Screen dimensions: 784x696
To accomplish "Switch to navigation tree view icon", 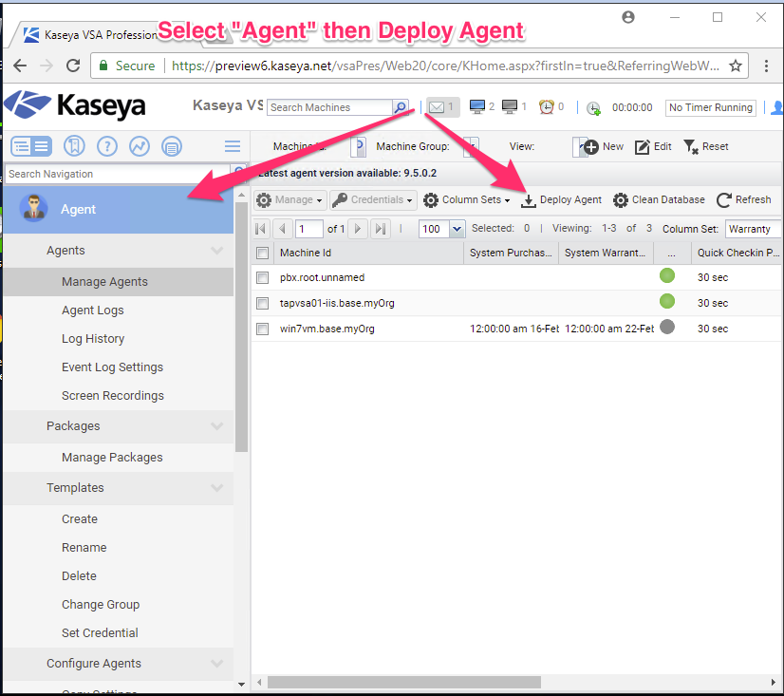I will [x=31, y=146].
